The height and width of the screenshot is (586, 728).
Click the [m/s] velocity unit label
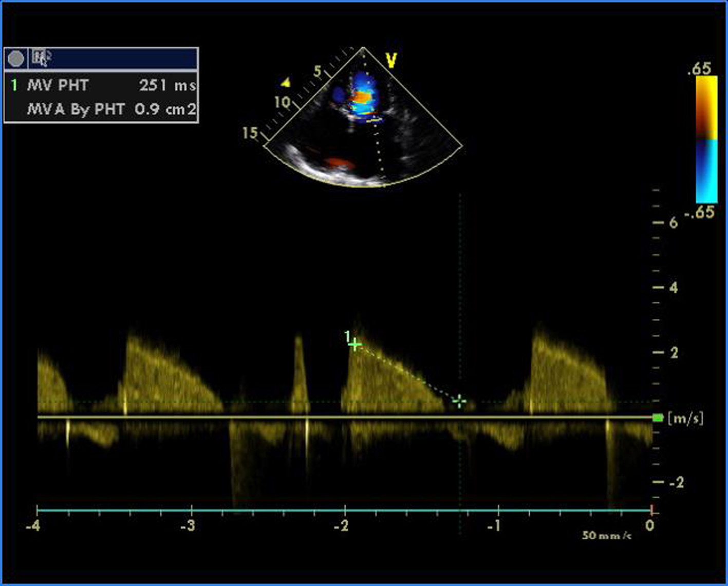685,419
